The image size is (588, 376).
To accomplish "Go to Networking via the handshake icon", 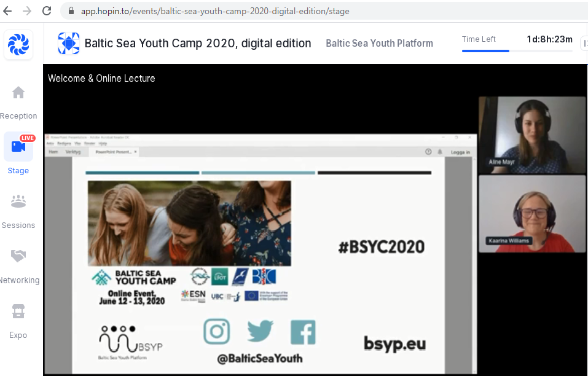I will [18, 256].
